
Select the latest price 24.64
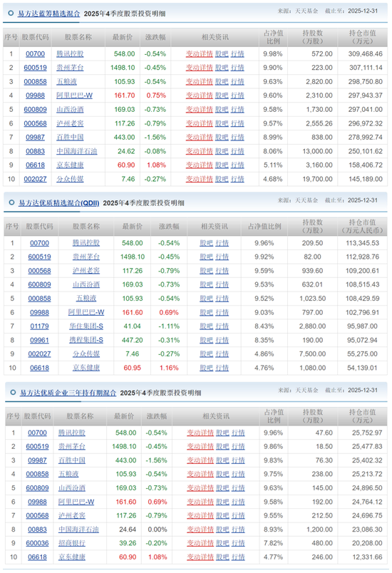point(128,530)
